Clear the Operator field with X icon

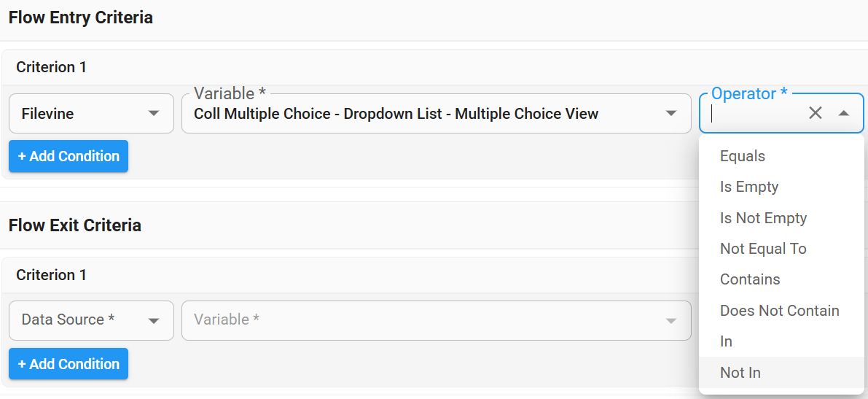pos(816,113)
